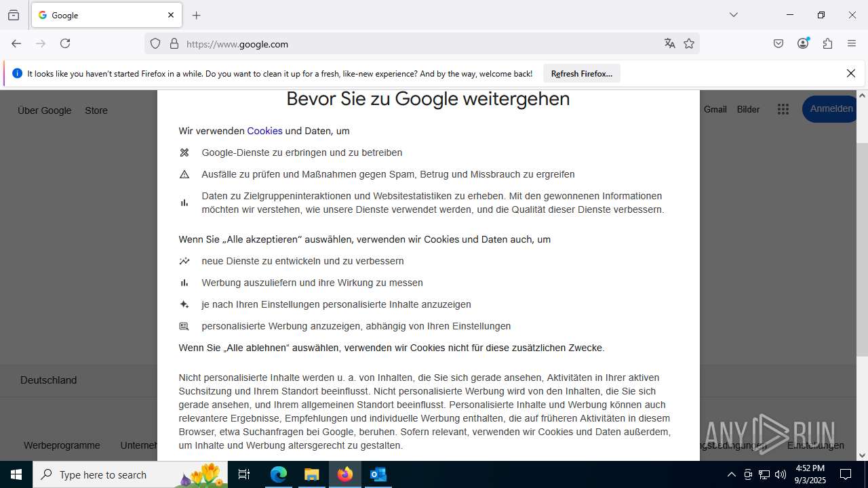Viewport: 868px width, 488px height.
Task: Switch to Firefox on the taskbar
Action: (345, 474)
